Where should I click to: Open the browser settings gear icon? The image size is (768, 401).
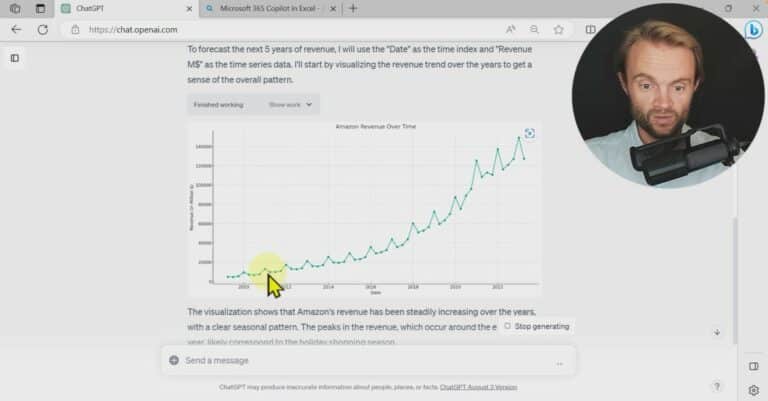tap(753, 390)
